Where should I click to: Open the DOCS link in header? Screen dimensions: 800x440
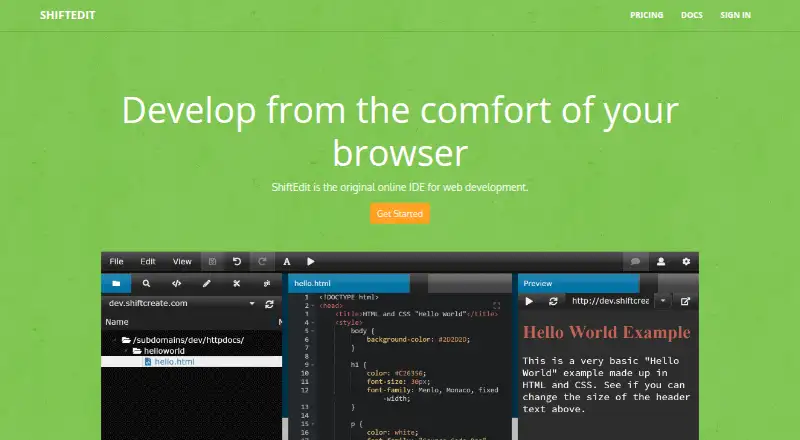point(692,15)
